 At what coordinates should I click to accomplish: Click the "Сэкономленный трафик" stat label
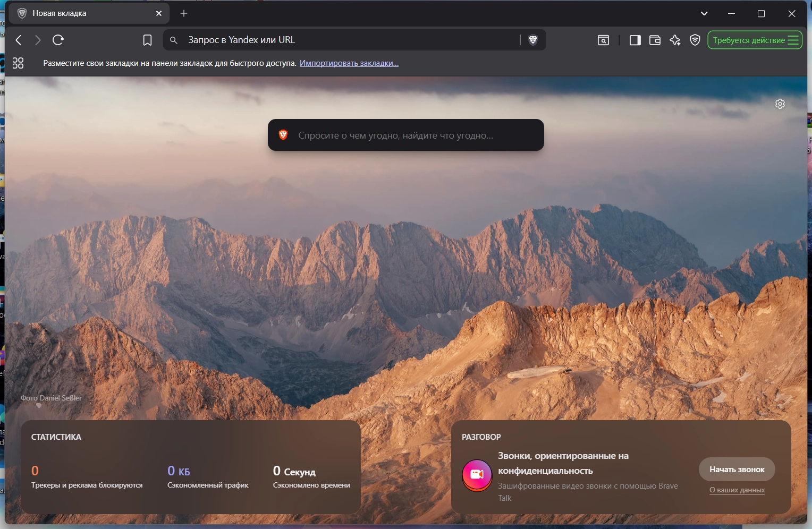tap(208, 485)
